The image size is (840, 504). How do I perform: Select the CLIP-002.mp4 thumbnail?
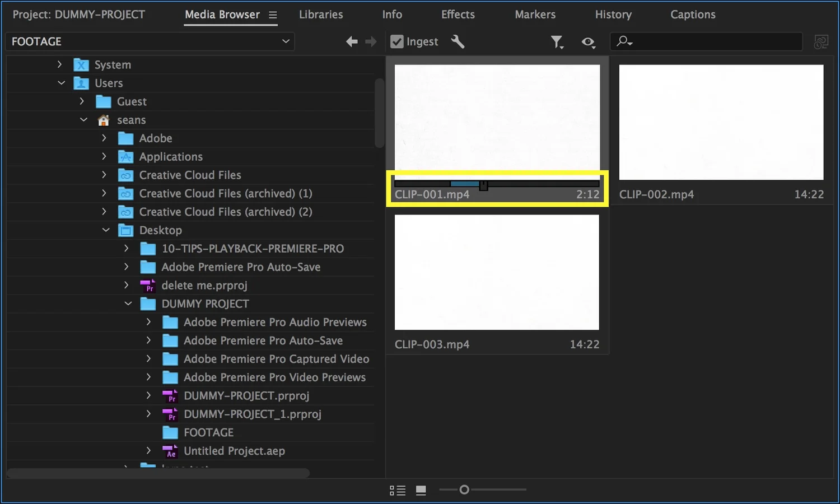point(721,122)
